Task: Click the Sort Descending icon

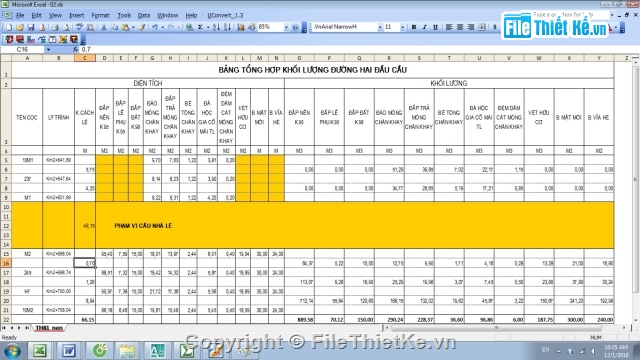Action: (x=227, y=27)
